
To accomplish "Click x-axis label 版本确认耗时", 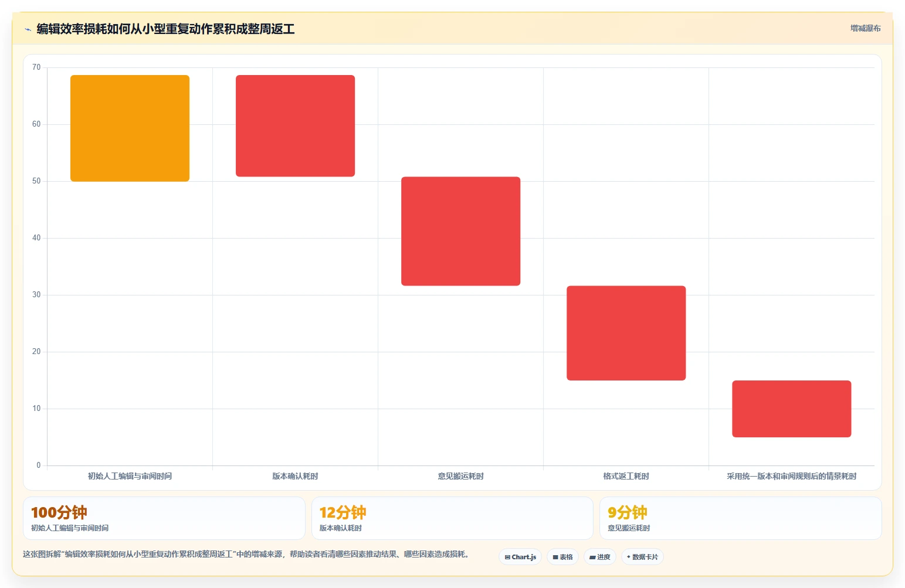I will coord(295,476).
